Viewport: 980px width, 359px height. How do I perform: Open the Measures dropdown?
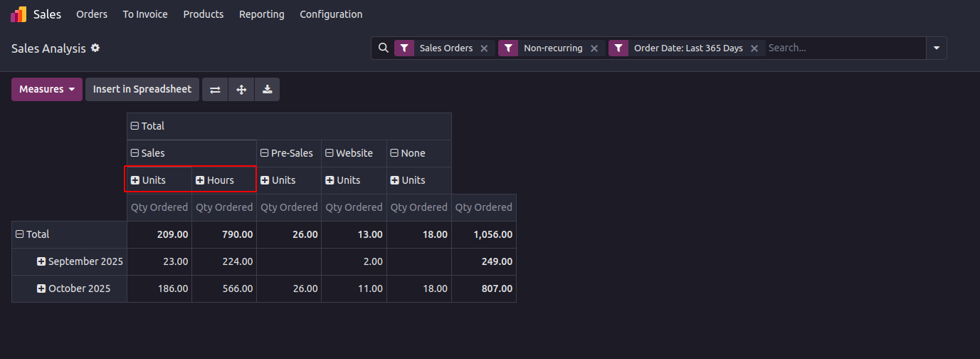point(47,90)
